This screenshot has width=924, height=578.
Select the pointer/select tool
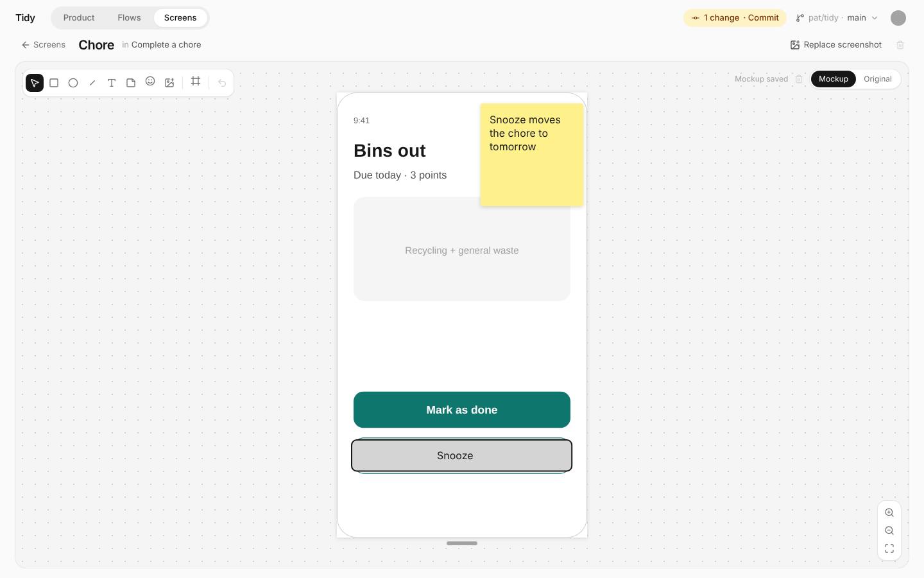(x=35, y=83)
